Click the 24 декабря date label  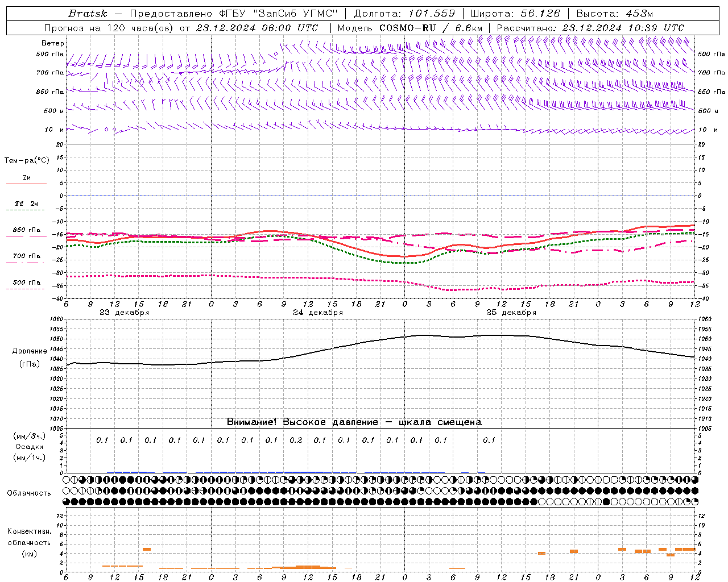coord(318,313)
